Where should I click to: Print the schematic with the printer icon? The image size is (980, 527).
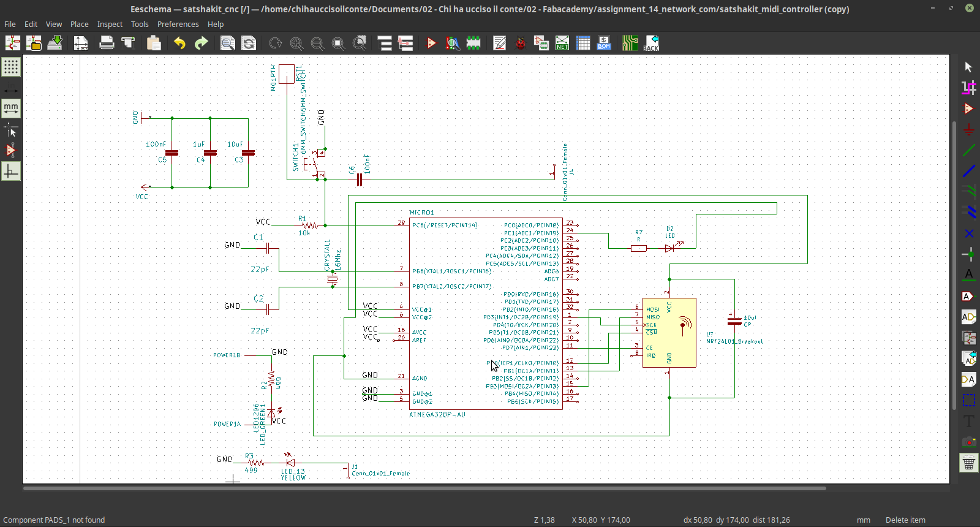[x=107, y=43]
